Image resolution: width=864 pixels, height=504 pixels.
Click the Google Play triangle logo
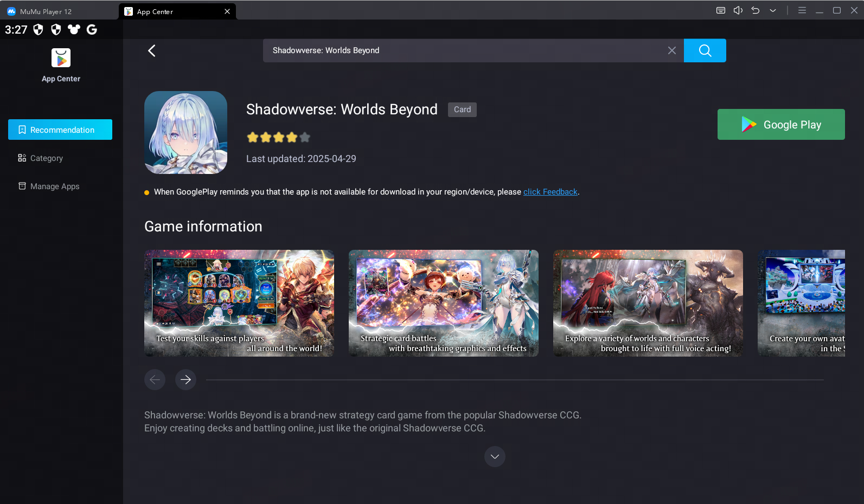749,125
